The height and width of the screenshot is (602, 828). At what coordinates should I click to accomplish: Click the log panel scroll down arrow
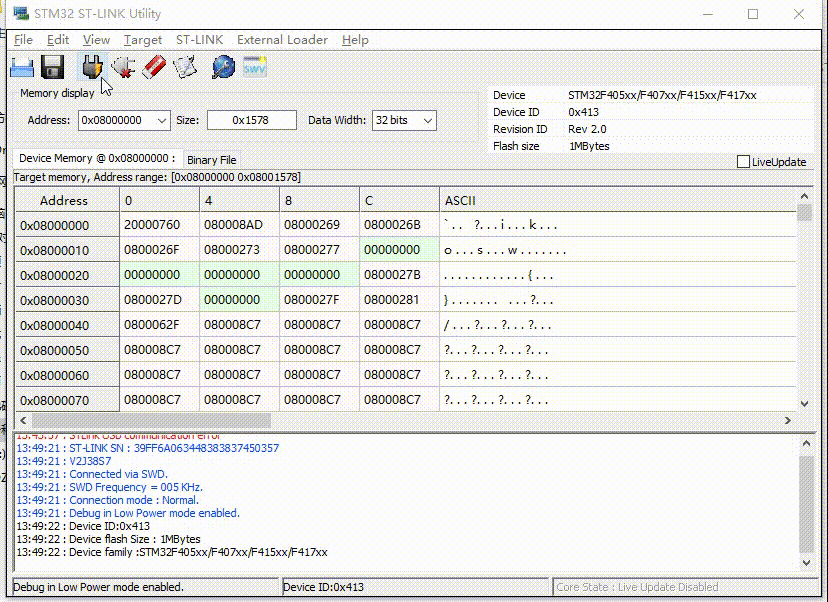806,563
